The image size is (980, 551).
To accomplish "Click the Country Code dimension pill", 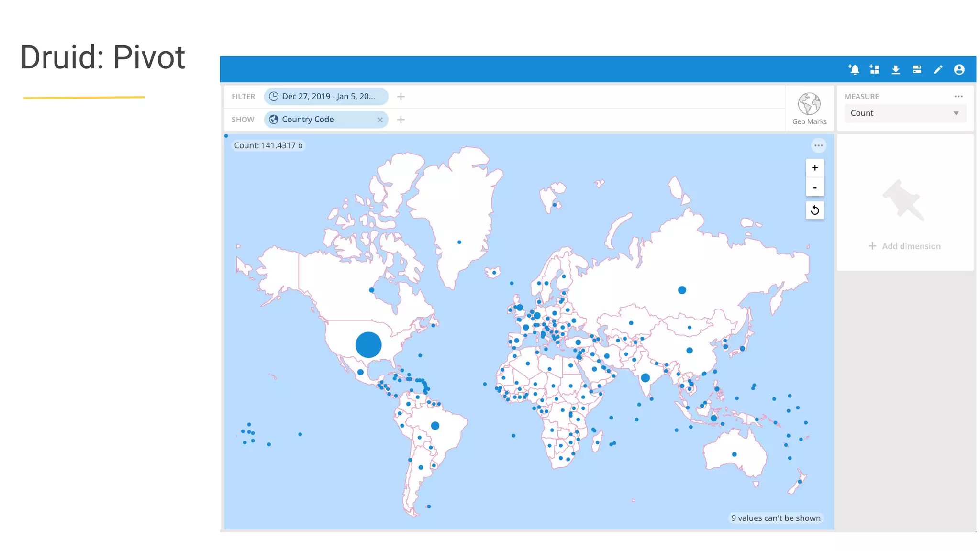I will [x=318, y=120].
